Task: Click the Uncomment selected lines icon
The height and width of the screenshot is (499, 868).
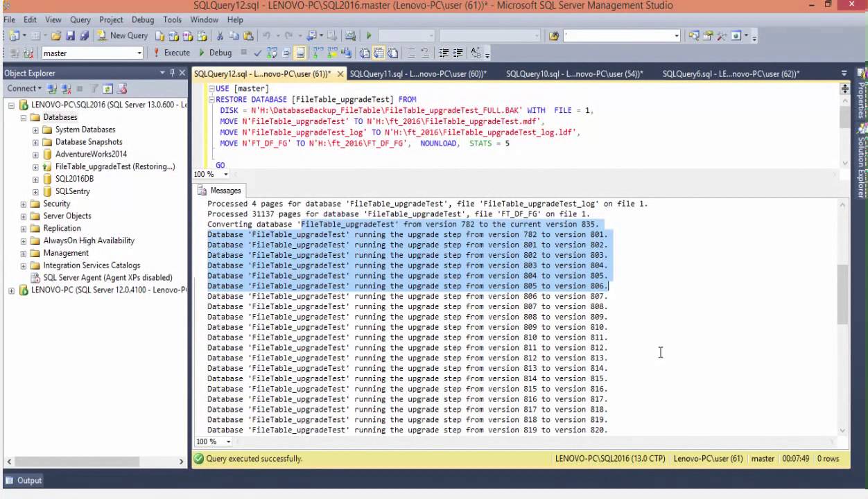Action: coord(426,53)
